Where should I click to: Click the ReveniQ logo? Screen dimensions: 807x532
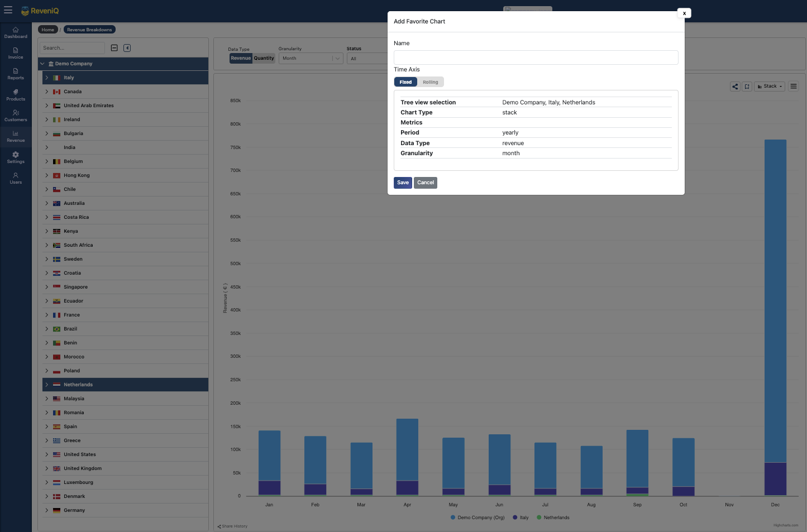(40, 11)
